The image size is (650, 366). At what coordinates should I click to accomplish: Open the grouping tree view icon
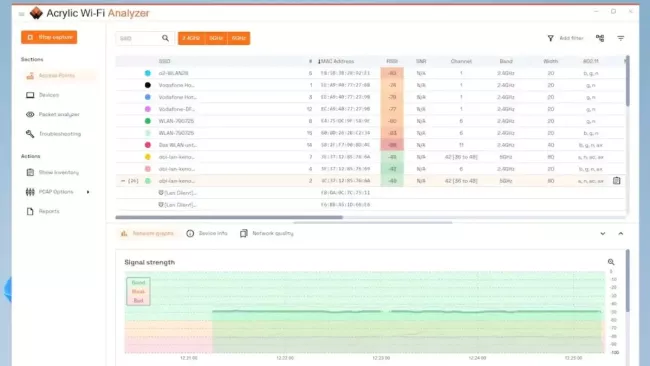(600, 38)
